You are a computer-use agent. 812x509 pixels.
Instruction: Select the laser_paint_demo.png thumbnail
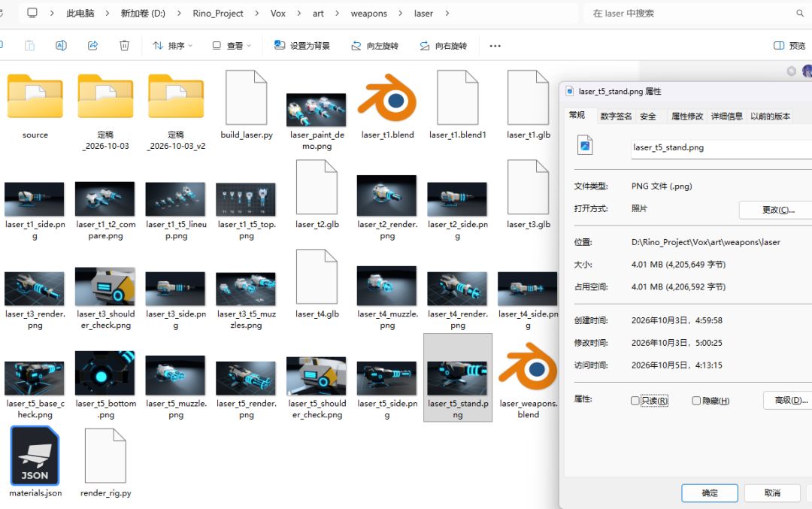317,110
